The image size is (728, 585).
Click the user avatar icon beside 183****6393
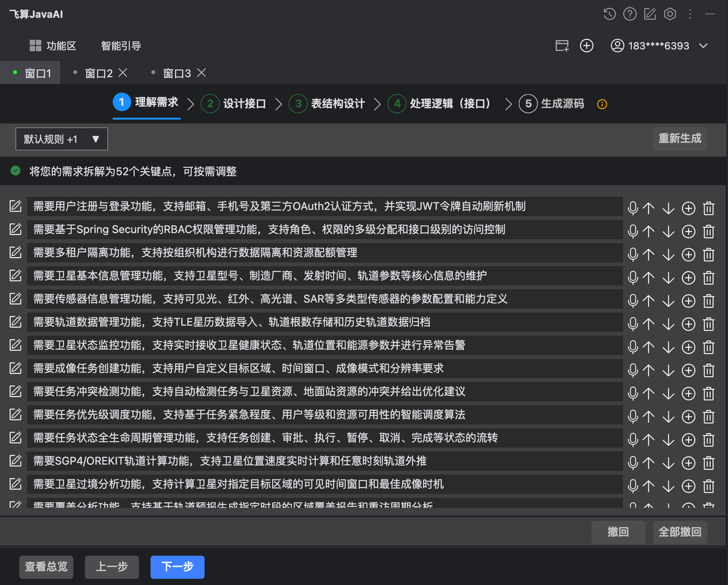[x=617, y=46]
